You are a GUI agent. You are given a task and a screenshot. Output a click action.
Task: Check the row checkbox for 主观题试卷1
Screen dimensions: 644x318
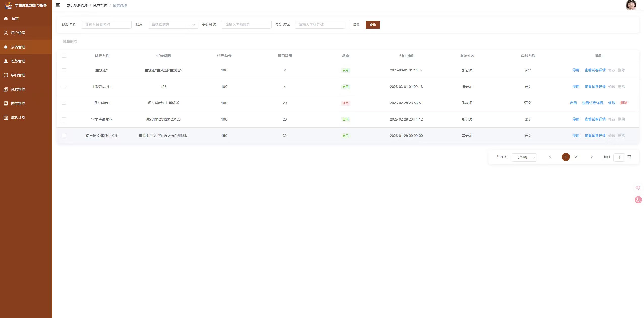(x=64, y=87)
